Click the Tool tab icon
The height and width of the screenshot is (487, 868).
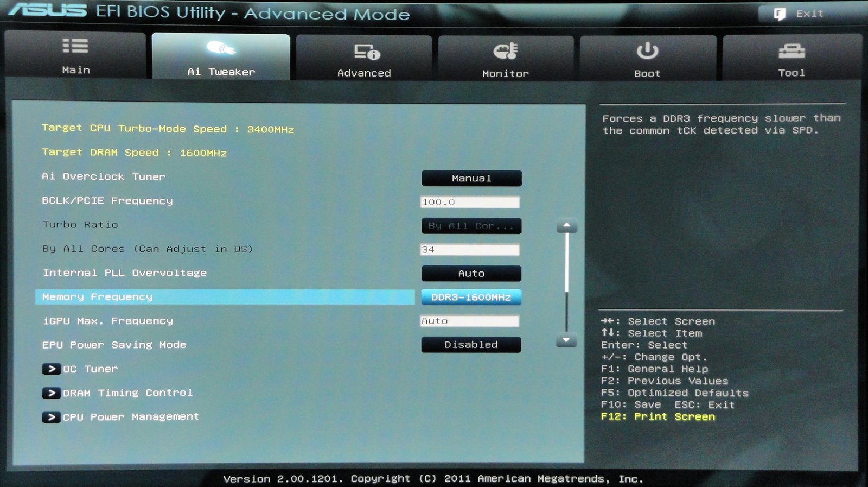tap(792, 51)
